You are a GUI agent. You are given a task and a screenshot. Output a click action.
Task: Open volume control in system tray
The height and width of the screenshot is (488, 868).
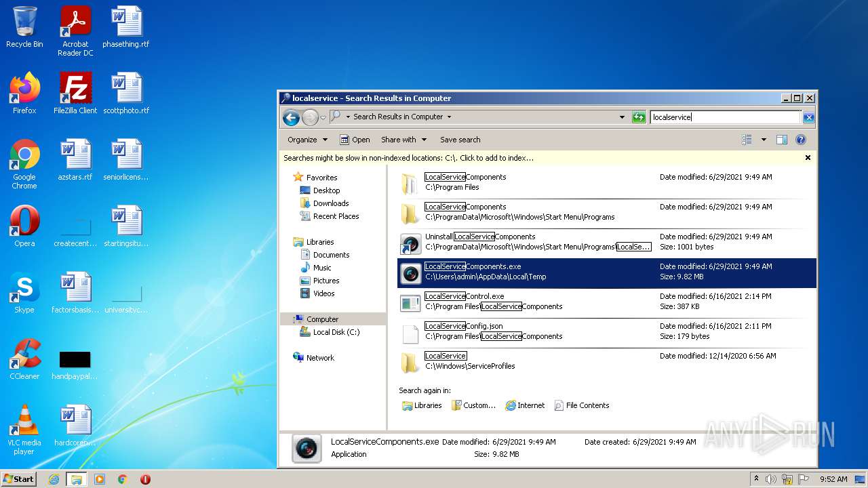pyautogui.click(x=771, y=479)
